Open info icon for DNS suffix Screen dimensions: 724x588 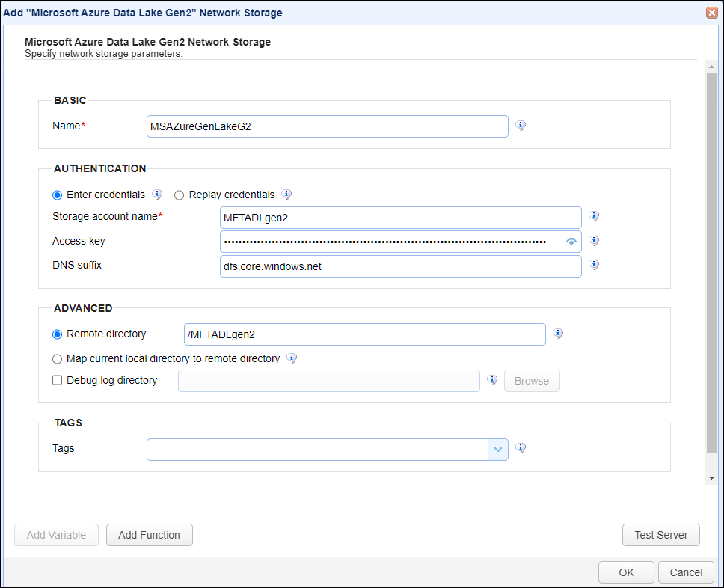tap(594, 265)
